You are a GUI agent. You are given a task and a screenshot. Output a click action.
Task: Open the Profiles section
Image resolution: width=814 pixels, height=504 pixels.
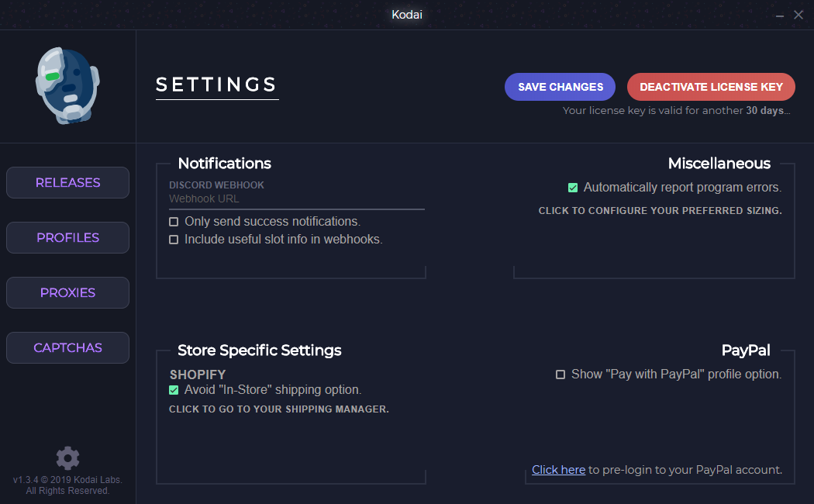pos(67,238)
